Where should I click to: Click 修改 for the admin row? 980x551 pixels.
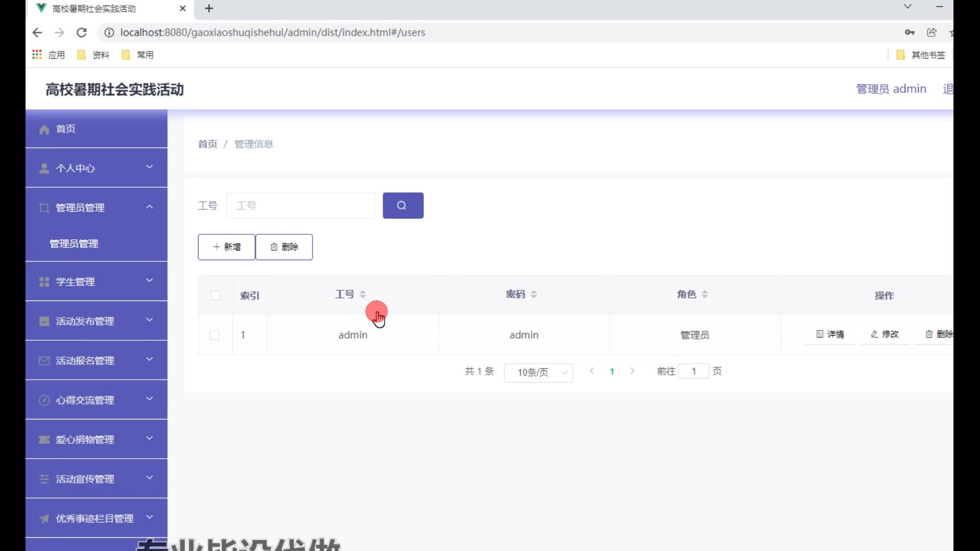coord(885,334)
